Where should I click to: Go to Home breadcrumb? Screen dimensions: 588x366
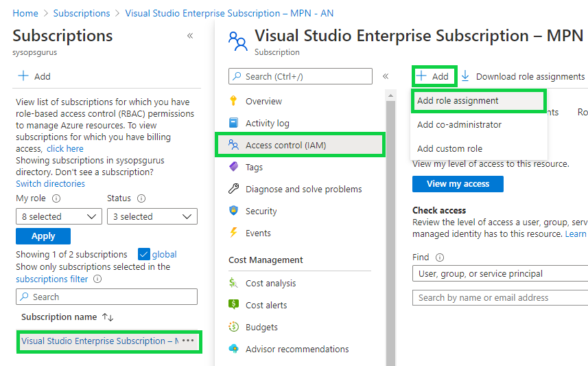point(25,13)
